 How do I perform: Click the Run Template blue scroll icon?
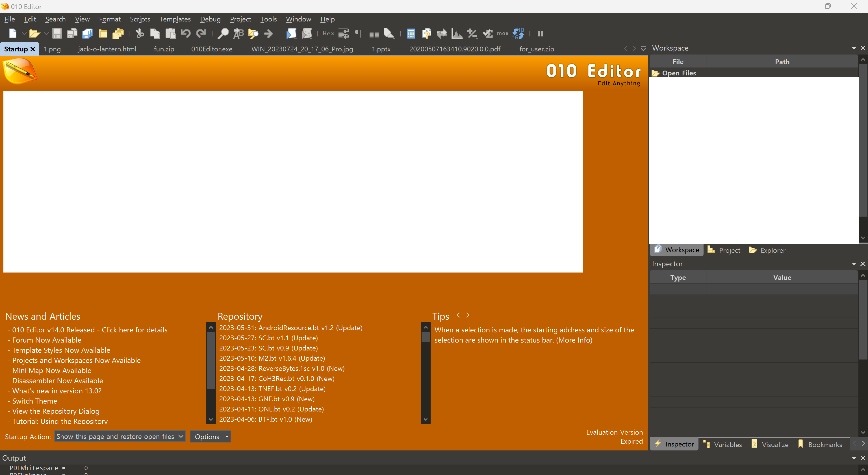291,33
